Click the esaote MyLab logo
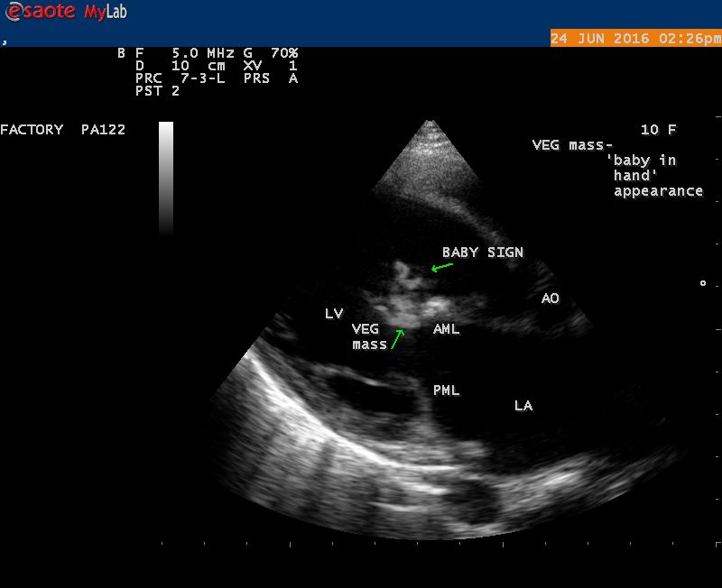This screenshot has width=722, height=588. point(56,13)
